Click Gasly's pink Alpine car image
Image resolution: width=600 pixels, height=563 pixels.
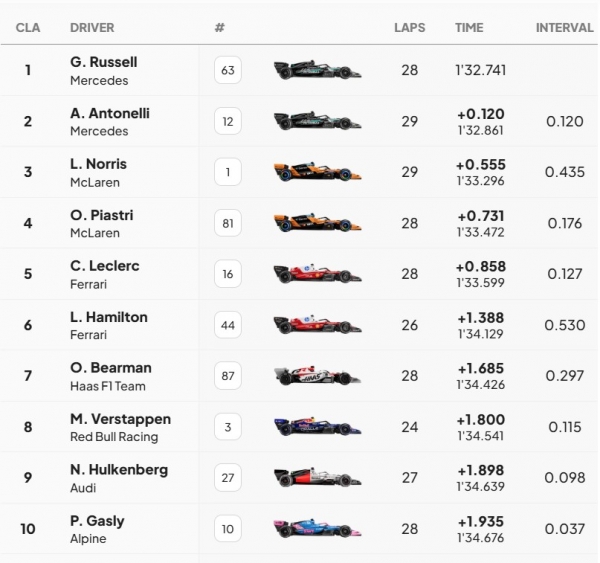(x=317, y=529)
